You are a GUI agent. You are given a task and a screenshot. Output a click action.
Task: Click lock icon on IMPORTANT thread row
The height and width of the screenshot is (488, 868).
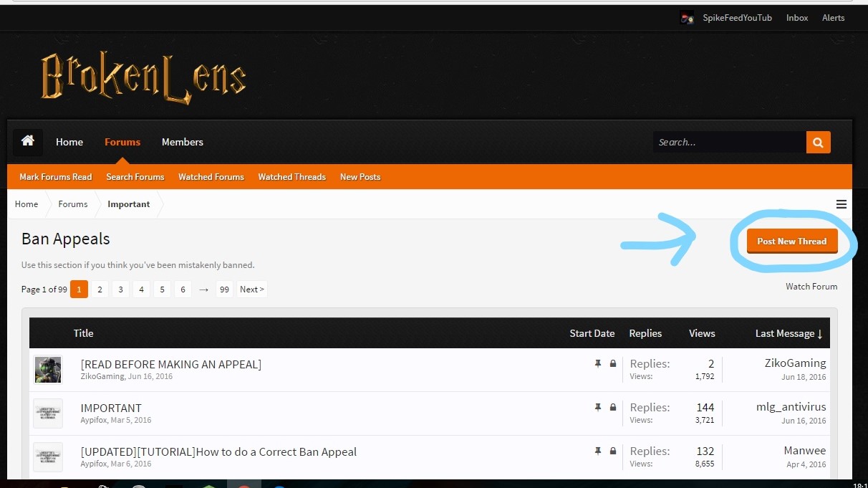click(x=613, y=408)
